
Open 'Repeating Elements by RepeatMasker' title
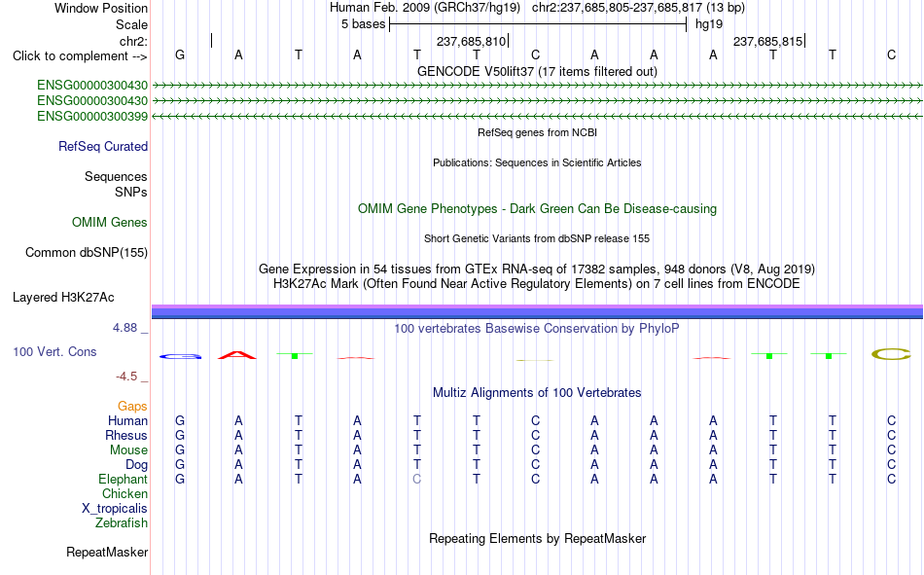pos(537,538)
